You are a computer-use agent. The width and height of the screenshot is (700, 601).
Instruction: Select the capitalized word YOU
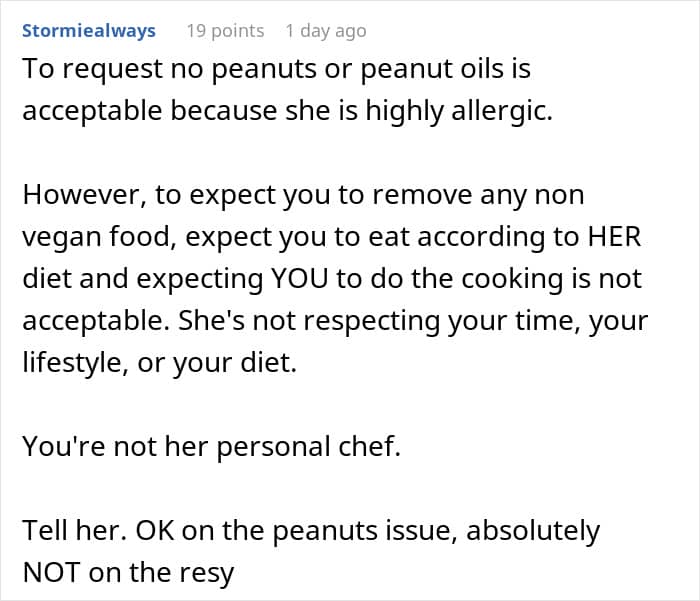(300, 278)
